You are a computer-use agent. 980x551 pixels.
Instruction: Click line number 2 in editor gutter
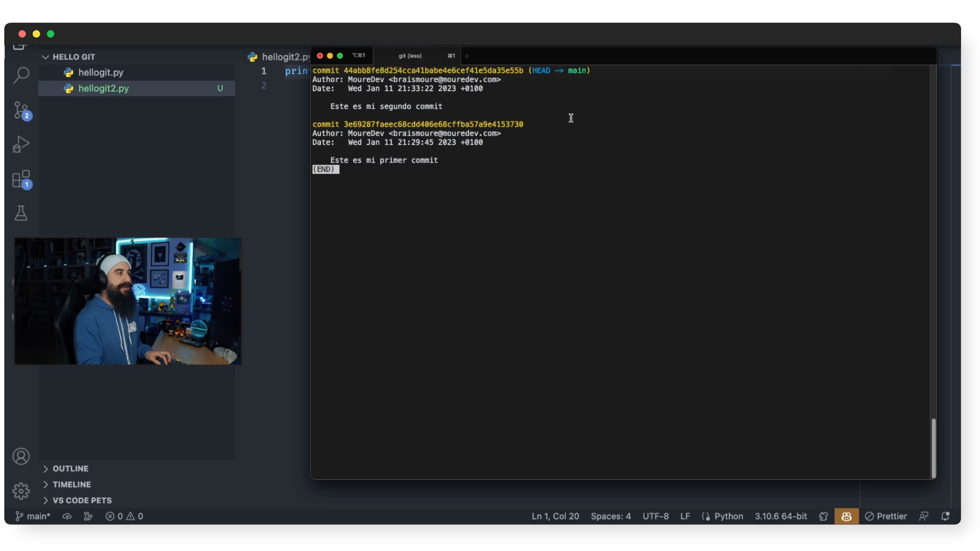[x=264, y=85]
